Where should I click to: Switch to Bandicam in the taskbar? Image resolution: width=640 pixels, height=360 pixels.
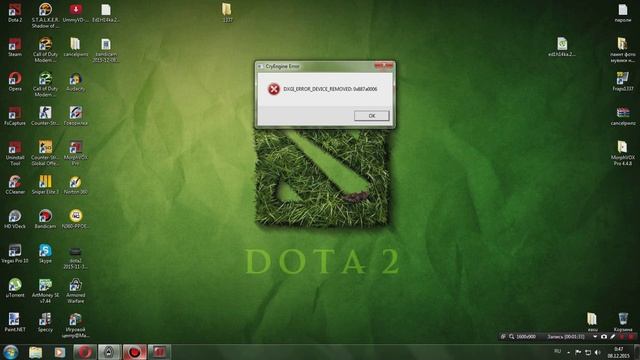[x=135, y=352]
